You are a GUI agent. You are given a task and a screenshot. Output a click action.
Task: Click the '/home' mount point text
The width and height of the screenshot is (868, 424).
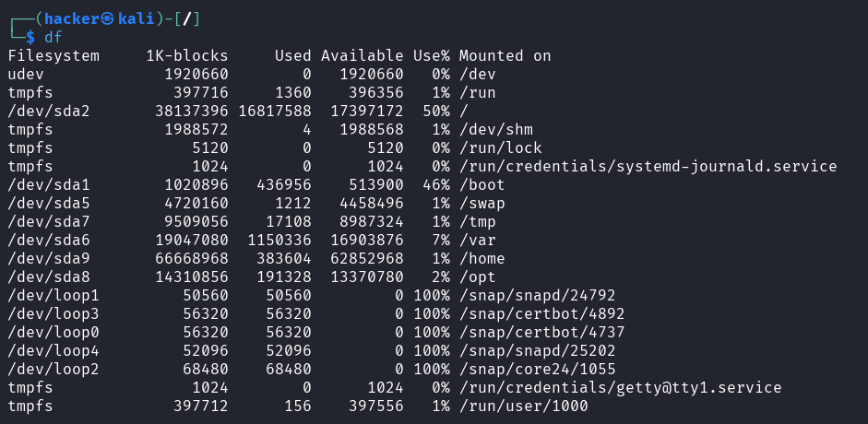(x=482, y=258)
